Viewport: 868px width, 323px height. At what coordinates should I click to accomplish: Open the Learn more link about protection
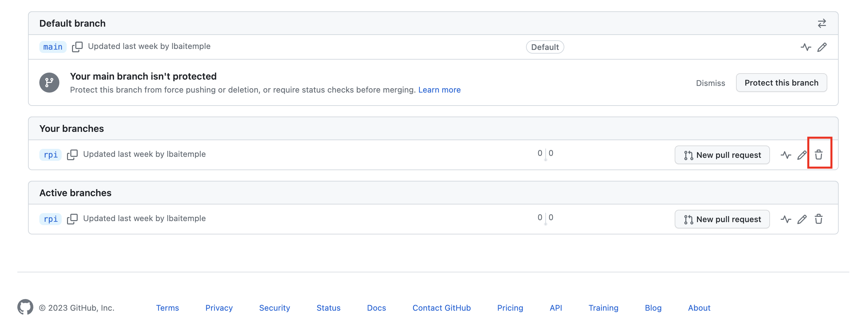coord(439,90)
